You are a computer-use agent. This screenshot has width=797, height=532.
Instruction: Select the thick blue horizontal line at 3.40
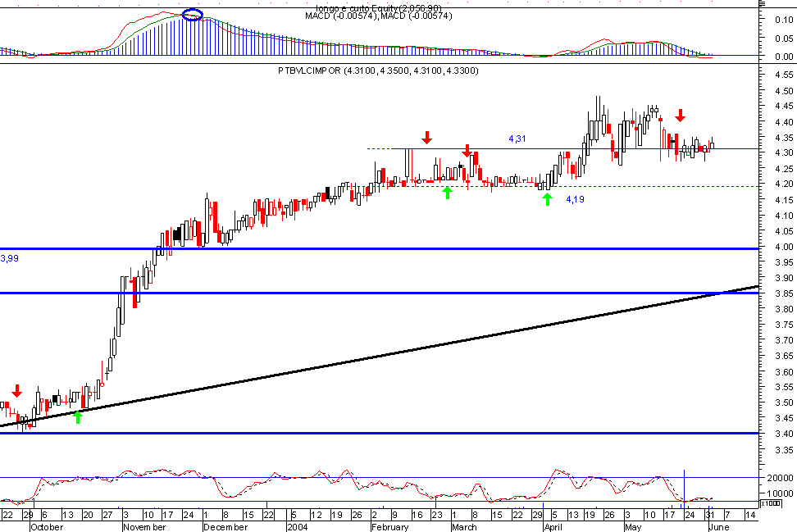[x=379, y=434]
